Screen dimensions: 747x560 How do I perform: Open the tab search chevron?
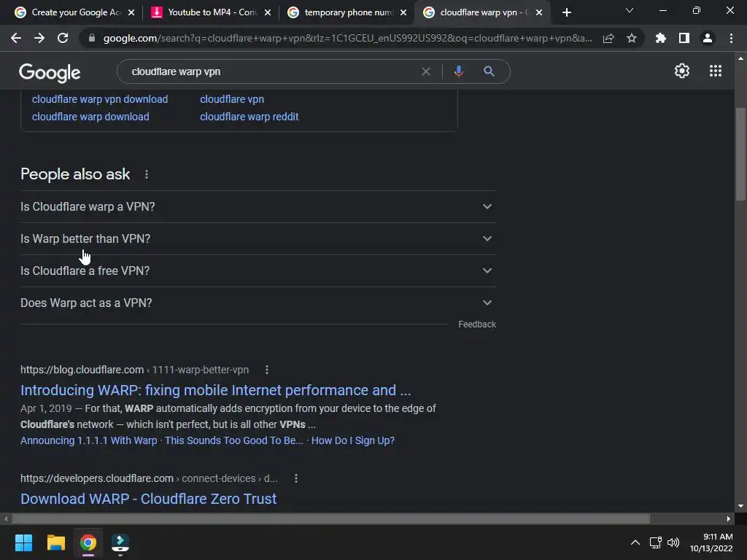630,10
